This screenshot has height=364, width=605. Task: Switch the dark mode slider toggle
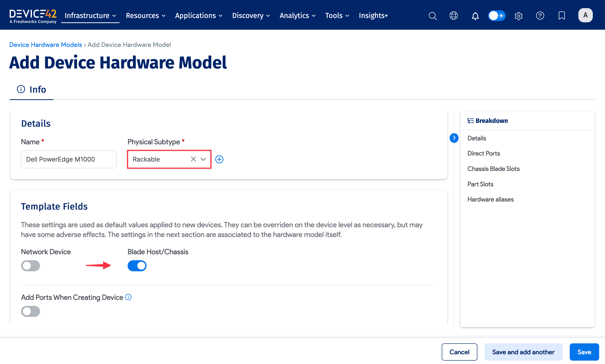click(x=497, y=15)
